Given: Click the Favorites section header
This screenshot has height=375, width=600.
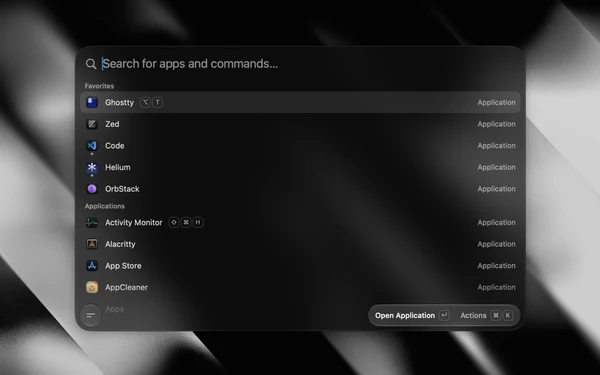Looking at the screenshot, I should [99, 86].
